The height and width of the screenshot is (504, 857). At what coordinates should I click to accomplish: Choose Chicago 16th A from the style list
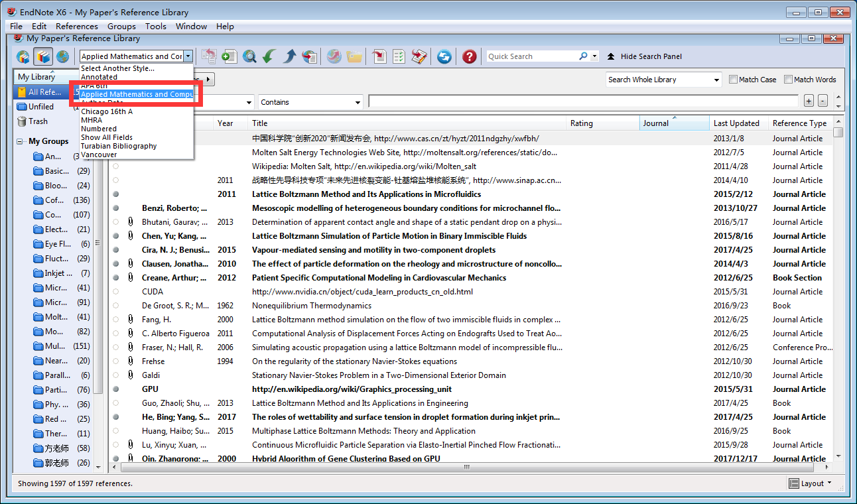pos(107,111)
